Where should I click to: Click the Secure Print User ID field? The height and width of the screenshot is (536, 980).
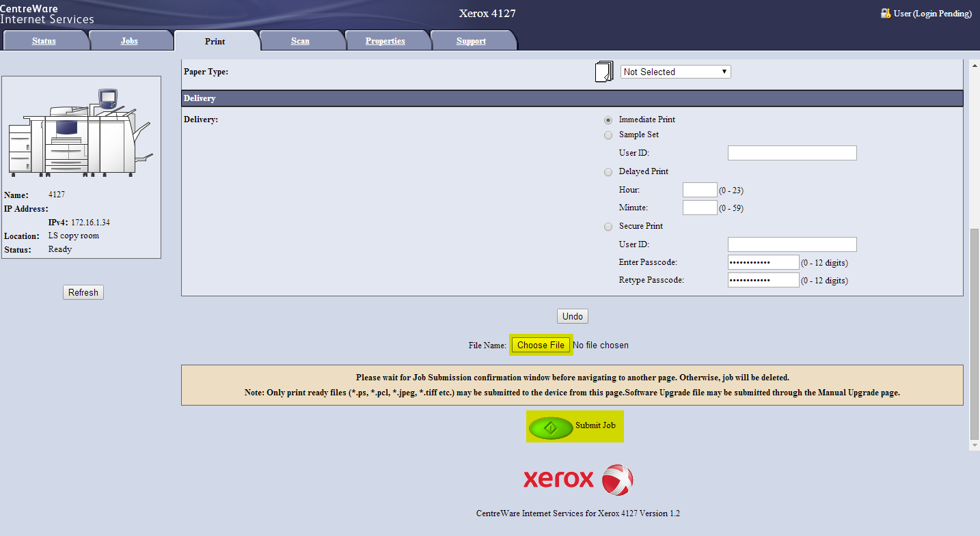791,244
